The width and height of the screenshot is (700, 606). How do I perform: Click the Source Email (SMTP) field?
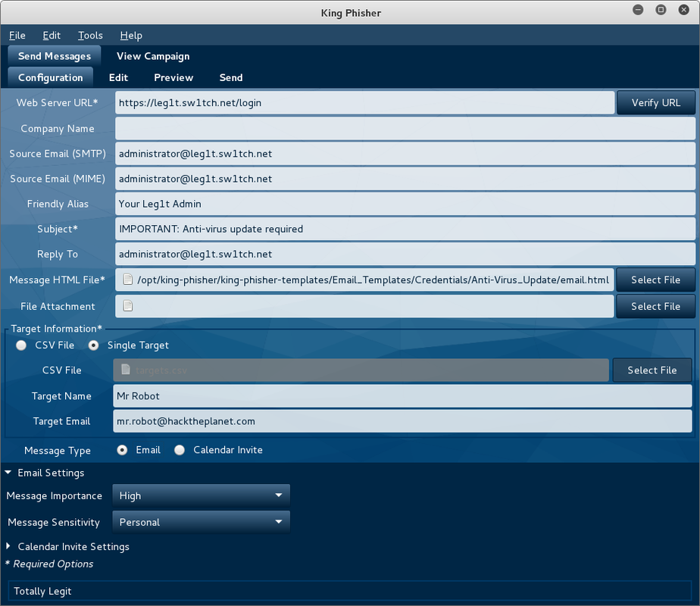pyautogui.click(x=405, y=154)
